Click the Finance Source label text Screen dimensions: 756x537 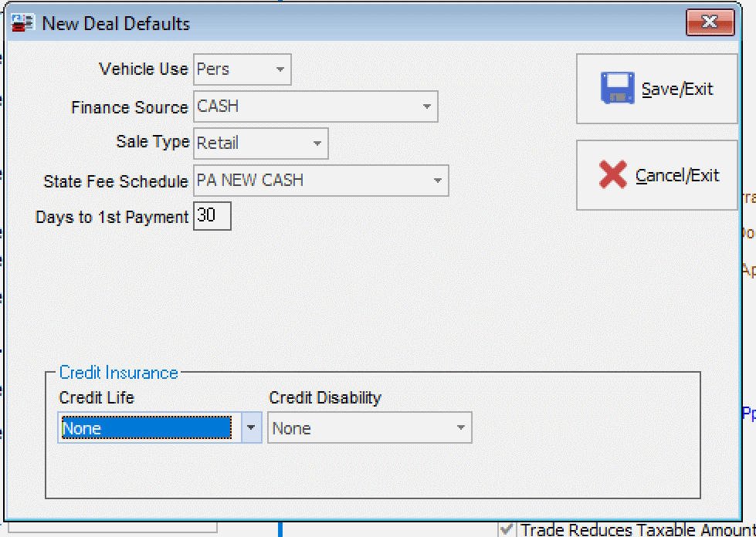tap(129, 107)
